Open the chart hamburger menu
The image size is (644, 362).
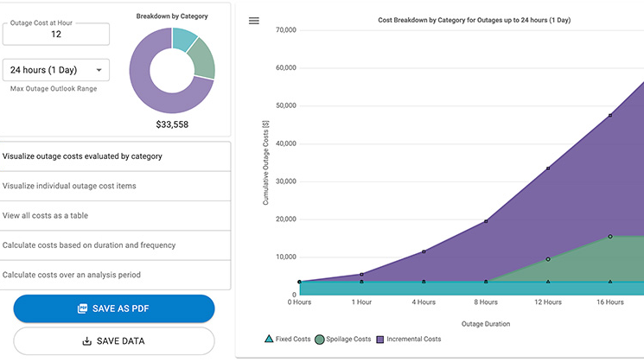[x=254, y=21]
